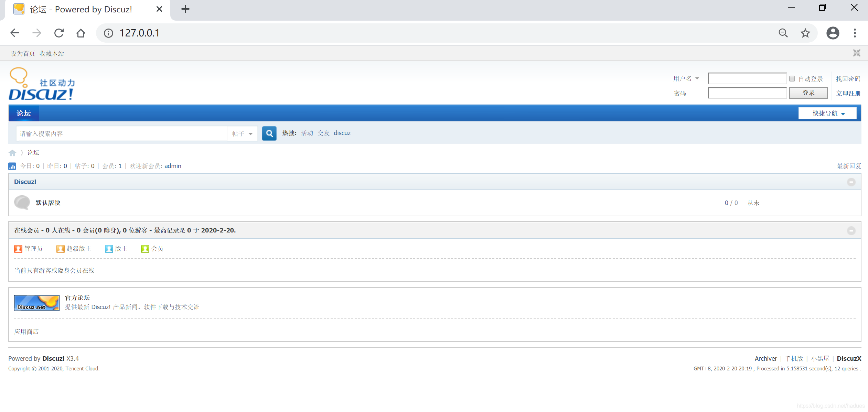Expand the 快捷导航 quick navigation menu
The width and height of the screenshot is (868, 412).
pos(827,113)
